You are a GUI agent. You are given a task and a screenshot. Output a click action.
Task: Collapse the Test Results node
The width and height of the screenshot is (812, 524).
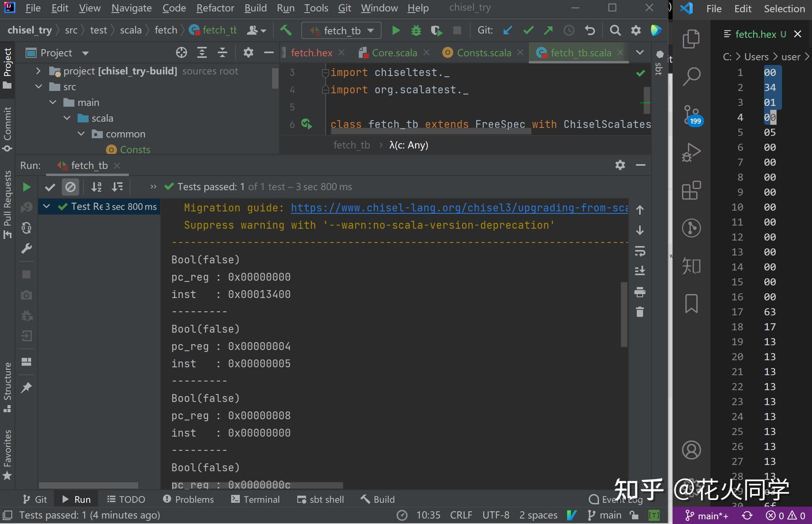(46, 206)
